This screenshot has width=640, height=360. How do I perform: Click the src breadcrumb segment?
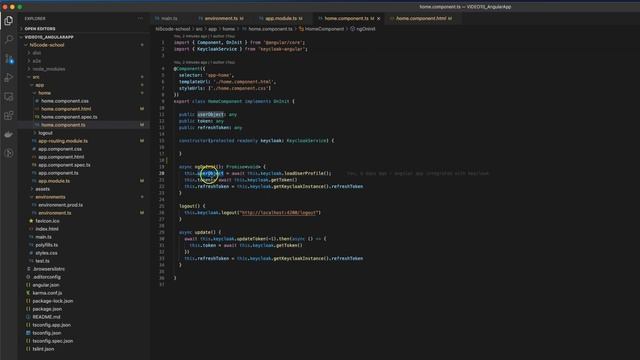click(x=199, y=29)
